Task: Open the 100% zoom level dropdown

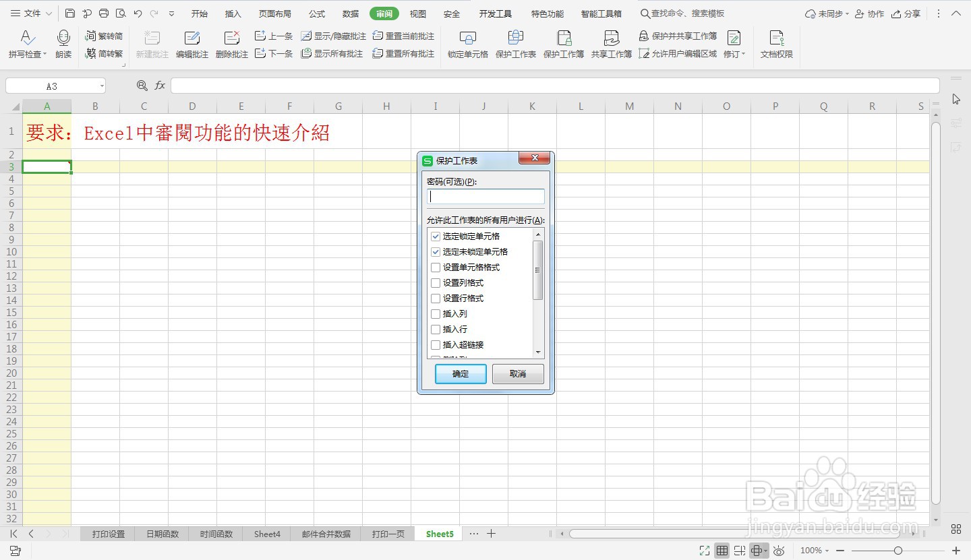Action: point(815,551)
